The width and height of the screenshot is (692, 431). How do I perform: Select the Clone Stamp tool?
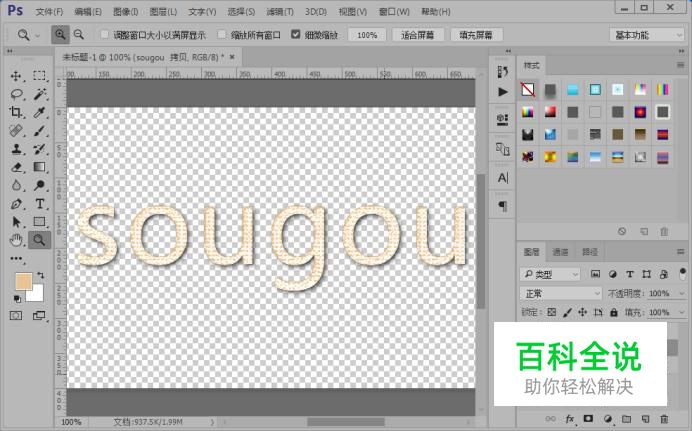click(16, 149)
